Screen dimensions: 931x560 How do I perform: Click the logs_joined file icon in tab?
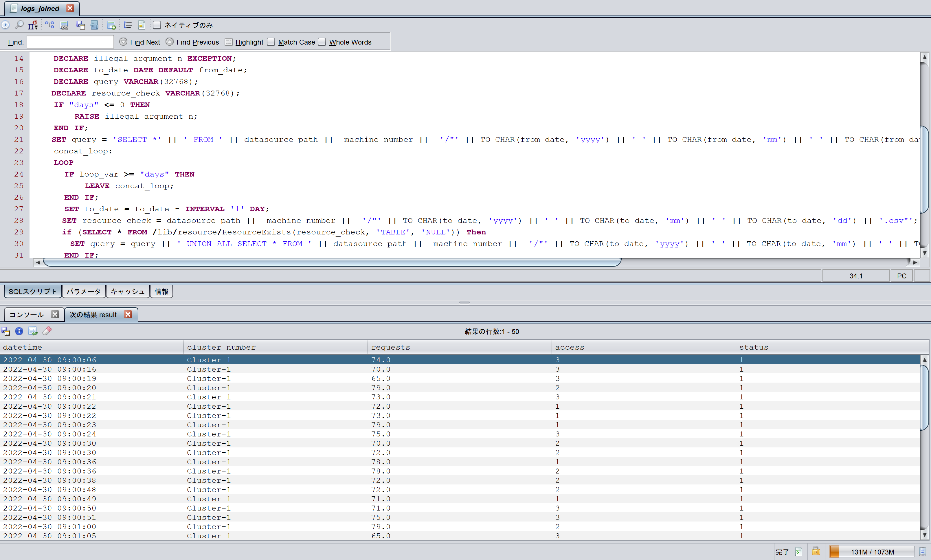click(x=14, y=8)
